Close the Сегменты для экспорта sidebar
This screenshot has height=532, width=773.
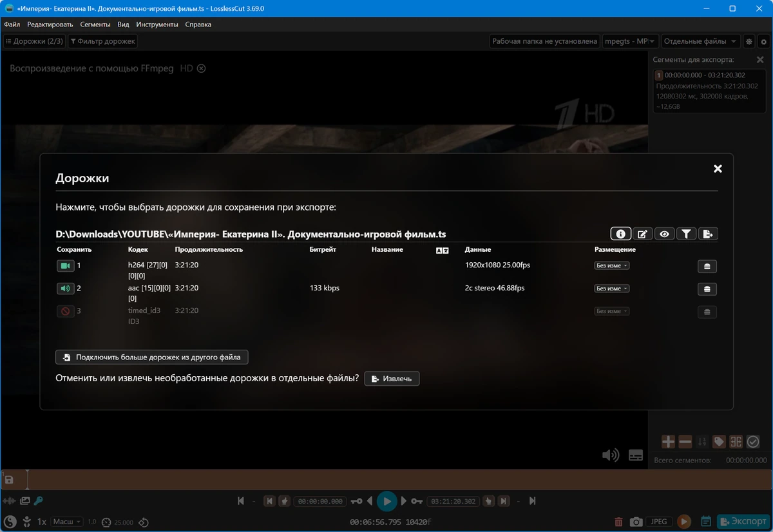(760, 59)
